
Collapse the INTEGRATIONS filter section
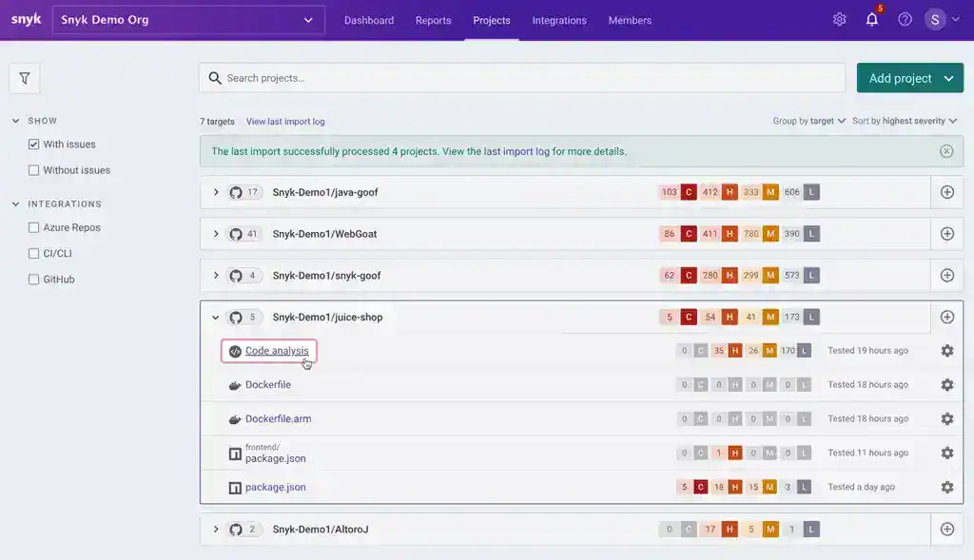(15, 204)
